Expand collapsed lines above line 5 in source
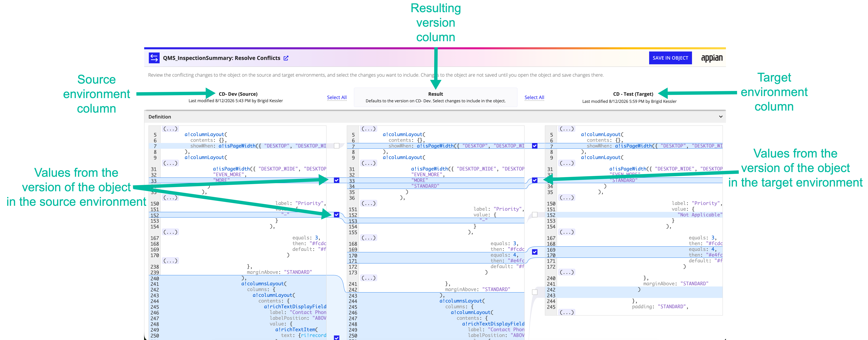This screenshot has width=868, height=340. coord(170,129)
